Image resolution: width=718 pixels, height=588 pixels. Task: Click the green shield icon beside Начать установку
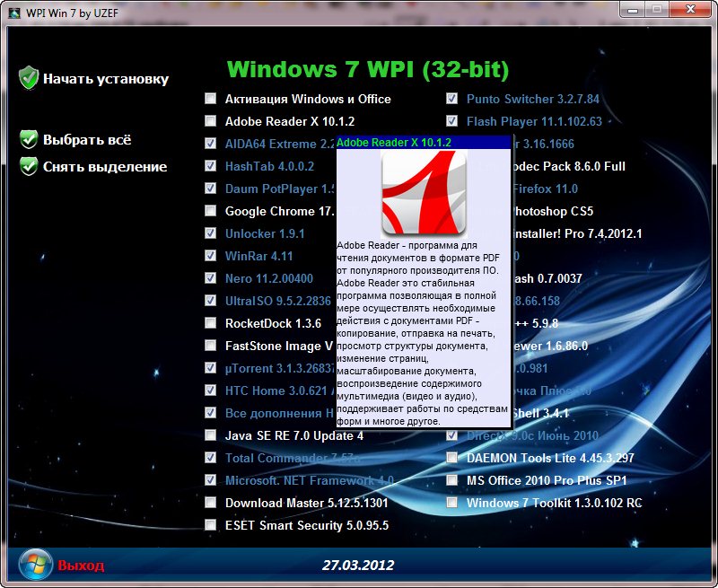point(30,78)
